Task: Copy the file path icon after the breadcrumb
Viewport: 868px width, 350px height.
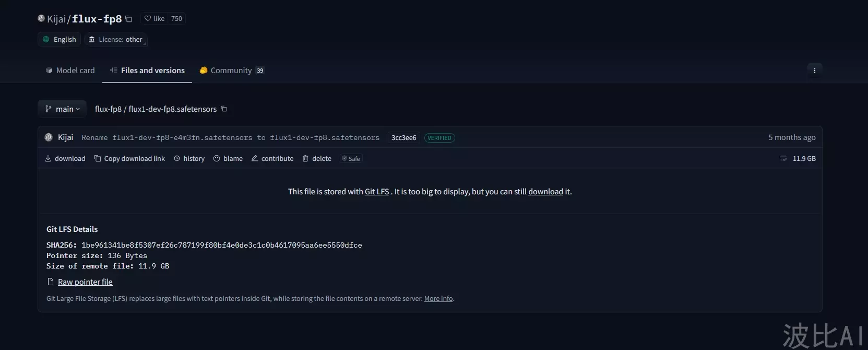Action: 224,109
